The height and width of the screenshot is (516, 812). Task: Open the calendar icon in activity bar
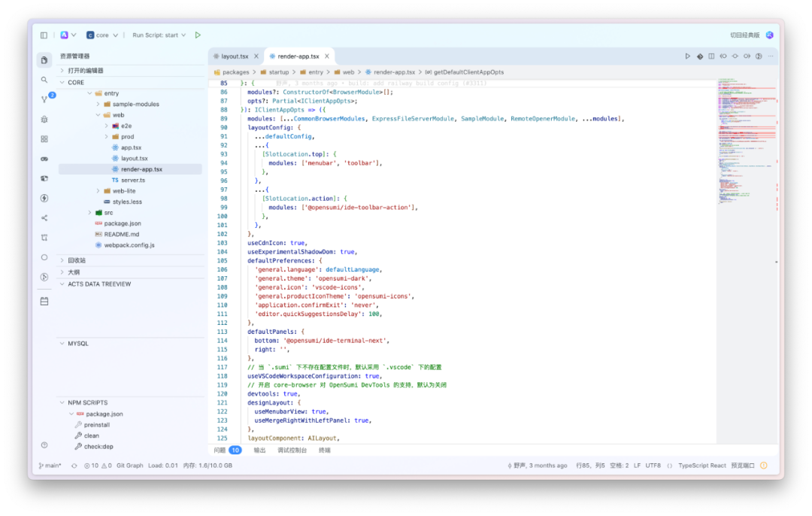[44, 301]
